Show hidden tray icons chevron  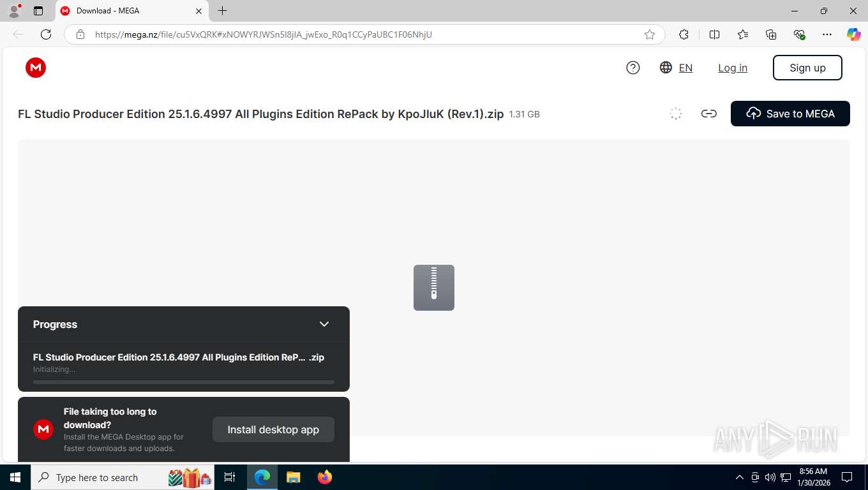740,477
